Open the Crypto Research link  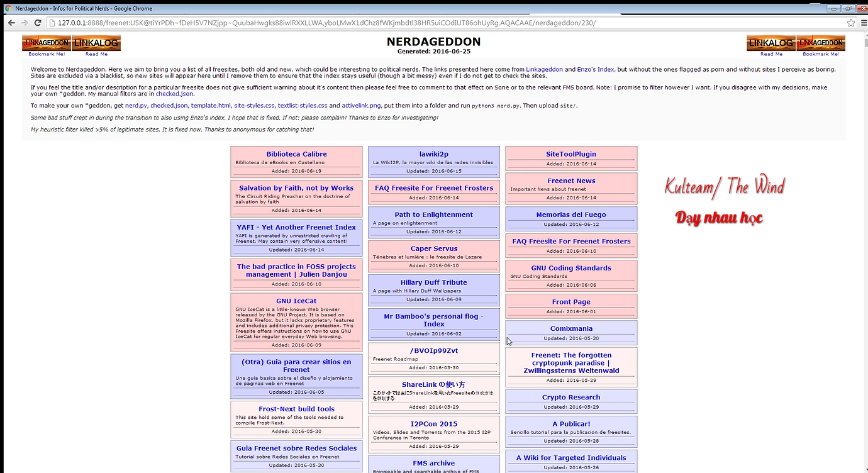click(571, 398)
